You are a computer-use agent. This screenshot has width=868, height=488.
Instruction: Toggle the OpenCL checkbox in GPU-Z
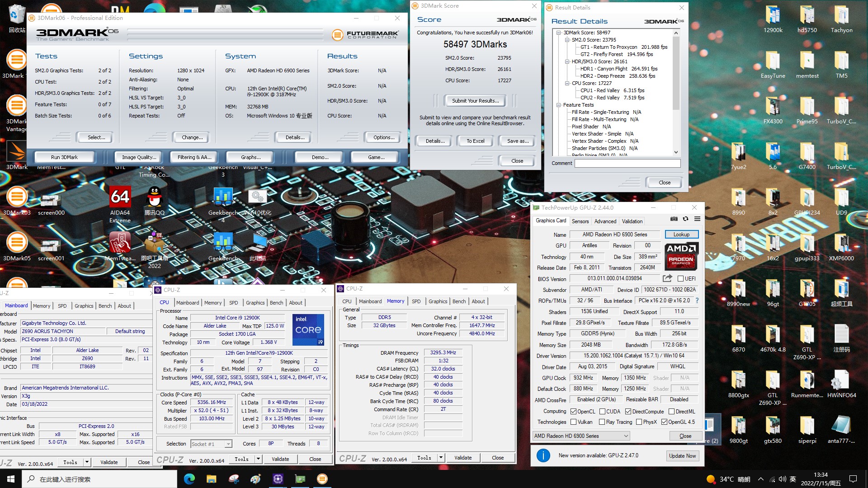click(573, 412)
